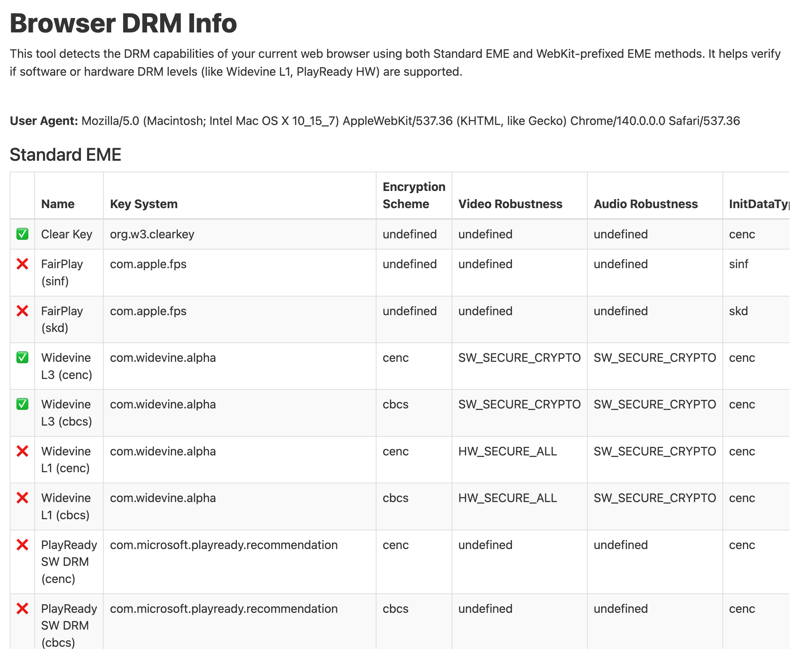812x649 pixels.
Task: Click the partially visible InitDataType column header
Action: [759, 204]
